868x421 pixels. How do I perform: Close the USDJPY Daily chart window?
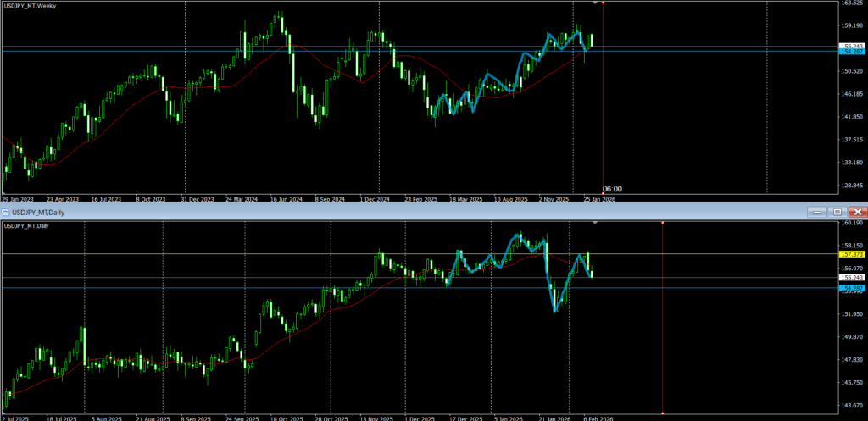857,212
